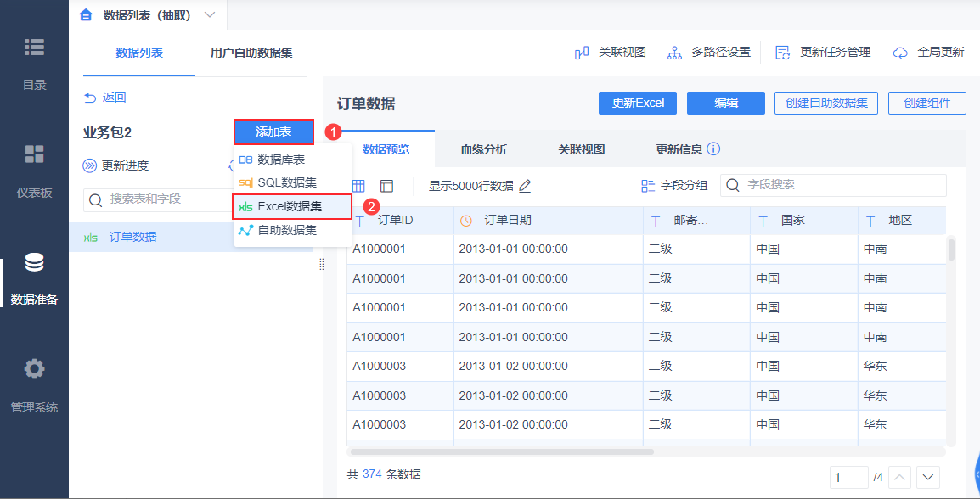Screen dimensions: 980x499
Task: Go to previous page with up arrow
Action: pos(899,478)
